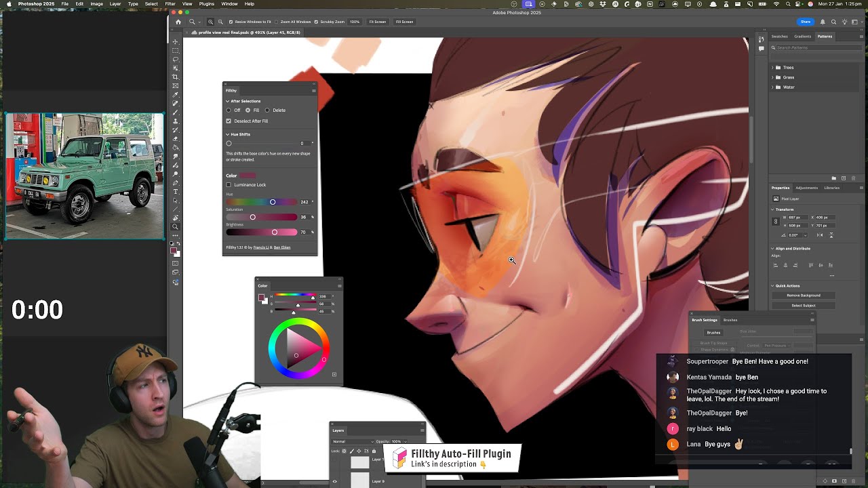The height and width of the screenshot is (488, 868).
Task: Switch to the Adjustments tab
Action: pyautogui.click(x=806, y=188)
